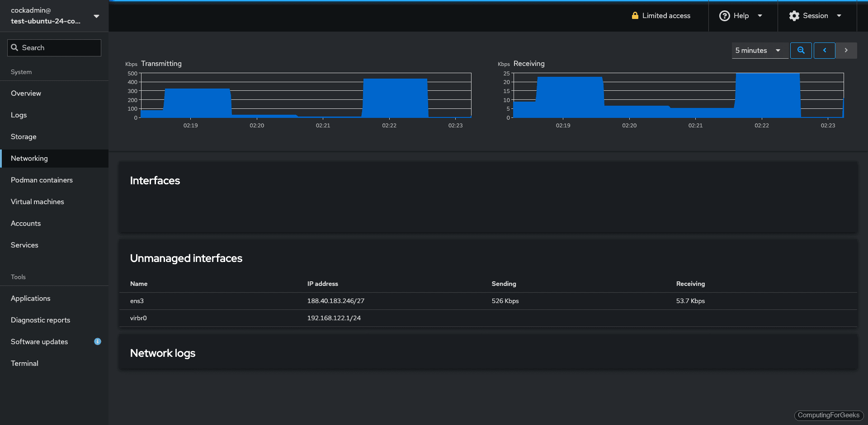Viewport: 868px width, 425px height.
Task: Click the graph zoom magnifier button
Action: tap(801, 50)
